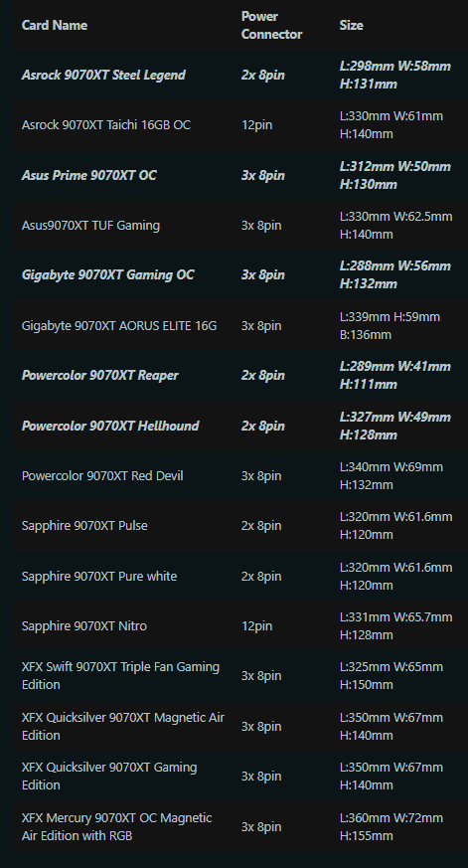Click the Sapphire 9070XT Nitro name

pyautogui.click(x=84, y=626)
